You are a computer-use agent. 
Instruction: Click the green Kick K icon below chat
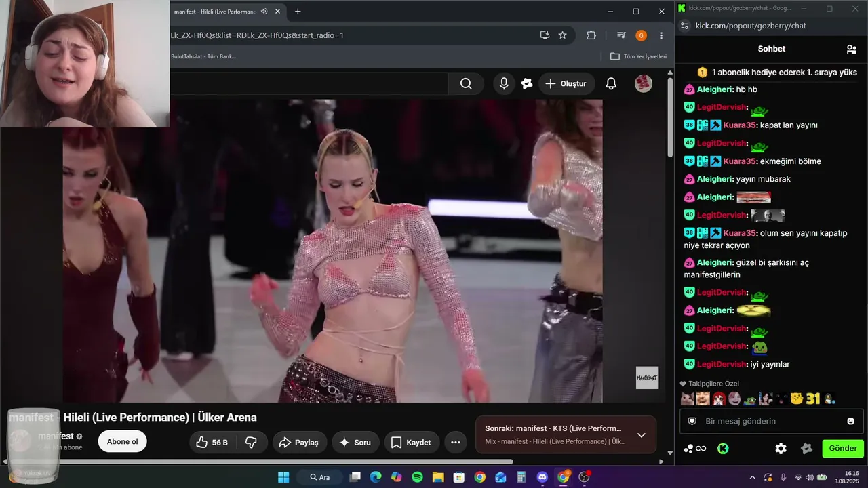(723, 449)
